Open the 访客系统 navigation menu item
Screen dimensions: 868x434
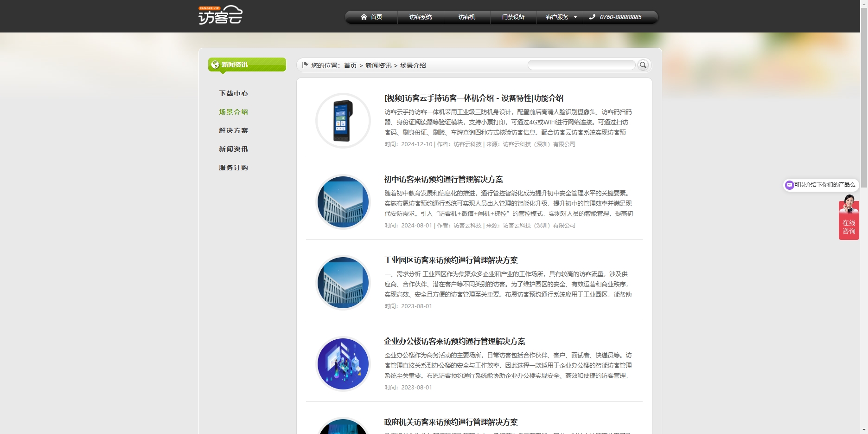(421, 17)
